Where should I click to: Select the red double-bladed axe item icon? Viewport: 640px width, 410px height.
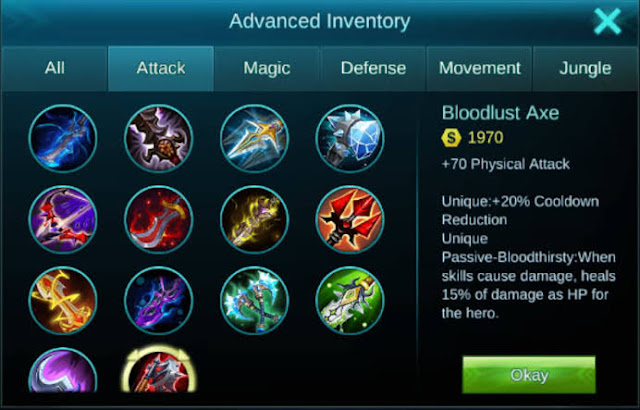pyautogui.click(x=350, y=219)
